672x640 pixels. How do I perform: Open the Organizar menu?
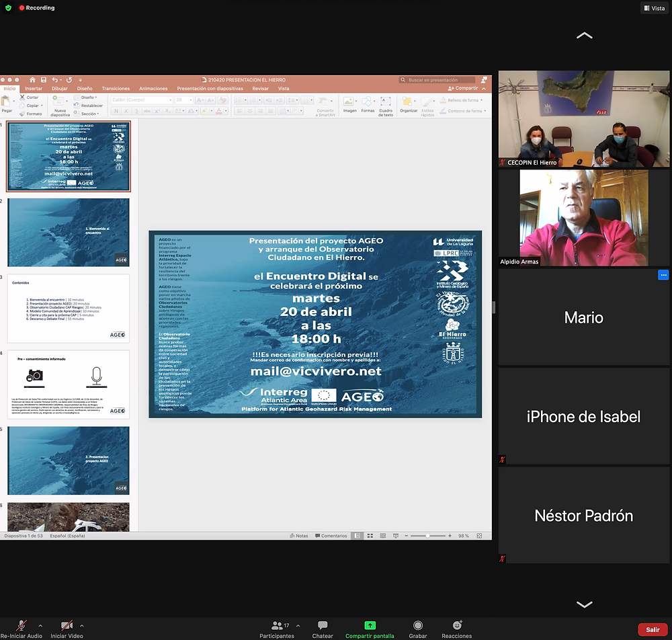click(409, 105)
